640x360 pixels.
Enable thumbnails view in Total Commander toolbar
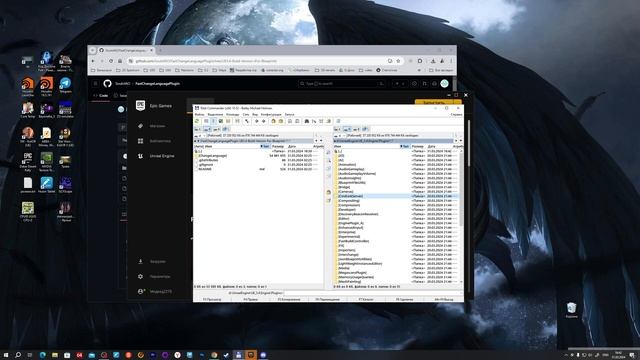coord(221,121)
